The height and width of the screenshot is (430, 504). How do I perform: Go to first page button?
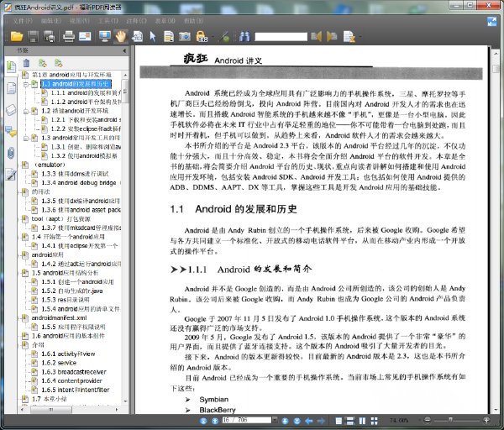(203, 421)
